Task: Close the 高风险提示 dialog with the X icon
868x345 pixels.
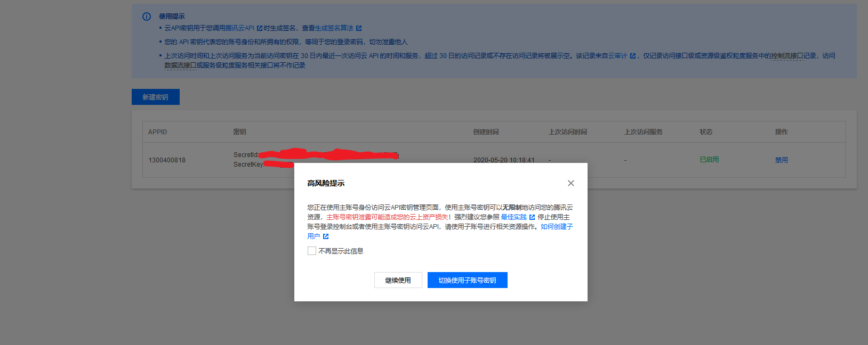Action: pyautogui.click(x=571, y=183)
